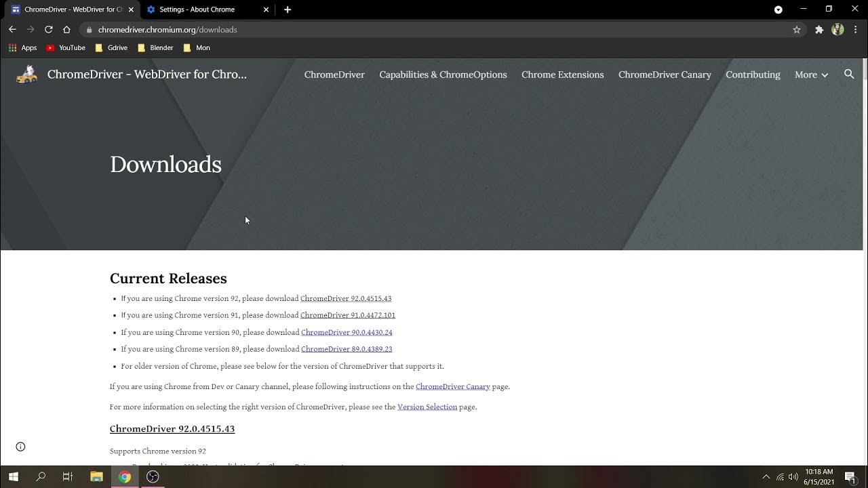Click the address bar URL field
The width and height of the screenshot is (868, 488).
pyautogui.click(x=434, y=30)
